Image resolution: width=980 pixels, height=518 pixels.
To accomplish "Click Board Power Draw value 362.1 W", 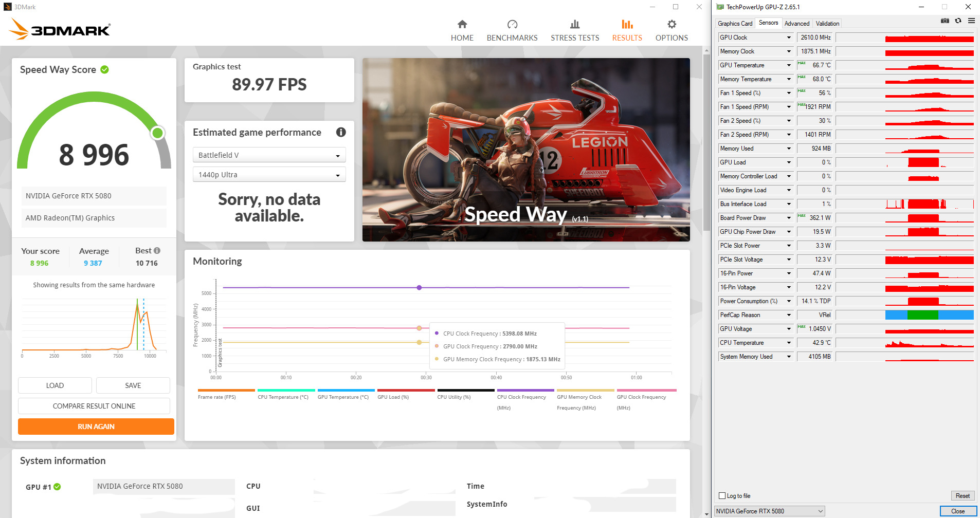I will tap(814, 218).
